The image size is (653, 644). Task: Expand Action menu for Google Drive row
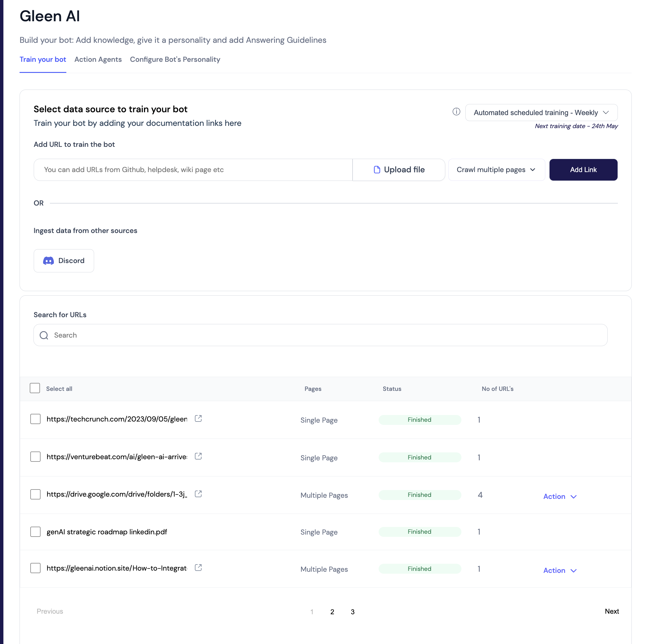(x=560, y=496)
